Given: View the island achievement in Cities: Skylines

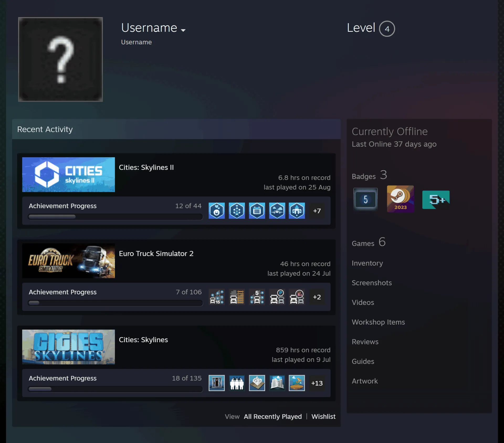Looking at the screenshot, I should (297, 383).
